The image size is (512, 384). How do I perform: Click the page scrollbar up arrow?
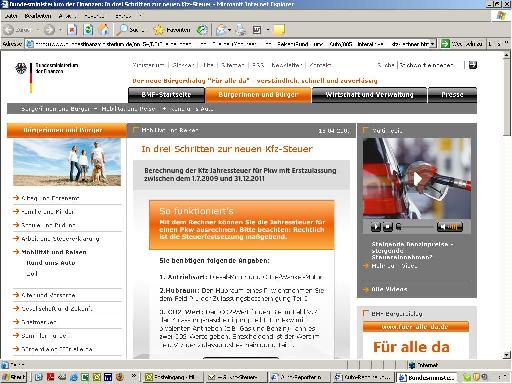click(507, 55)
